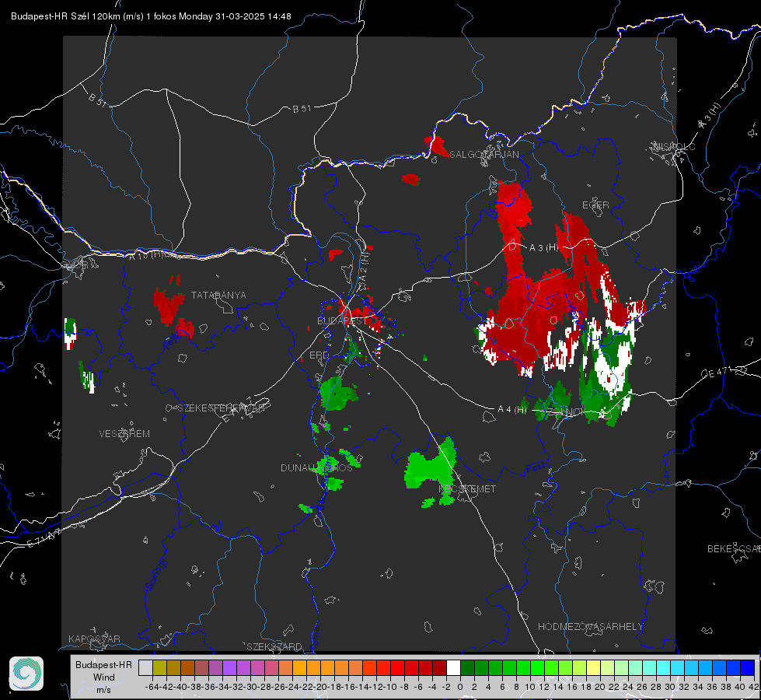
Task: Click the SALGÓTARJÁN city label
Action: pyautogui.click(x=483, y=155)
